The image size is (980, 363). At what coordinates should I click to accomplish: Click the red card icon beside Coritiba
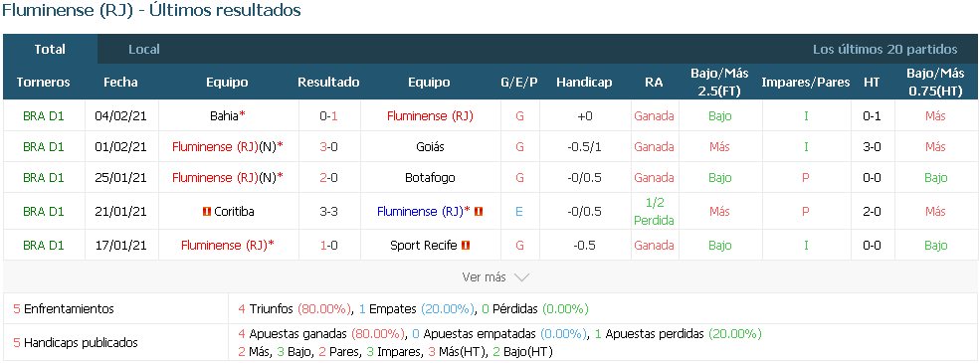click(x=207, y=212)
